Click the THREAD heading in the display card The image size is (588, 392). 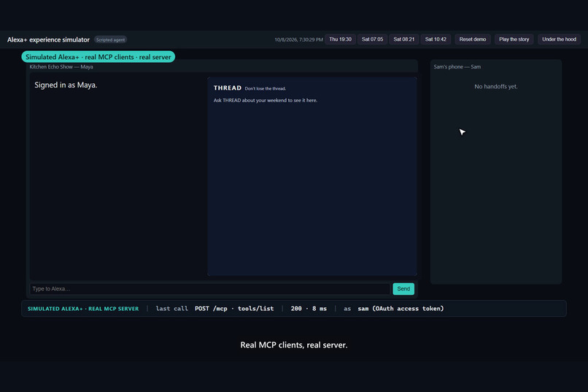click(228, 88)
